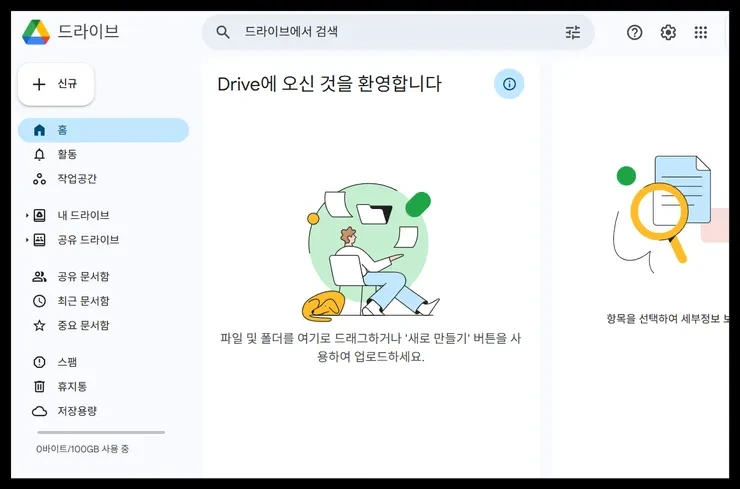The image size is (740, 489).
Task: Click the star icon beside 중요 문서함
Action: [x=40, y=326]
